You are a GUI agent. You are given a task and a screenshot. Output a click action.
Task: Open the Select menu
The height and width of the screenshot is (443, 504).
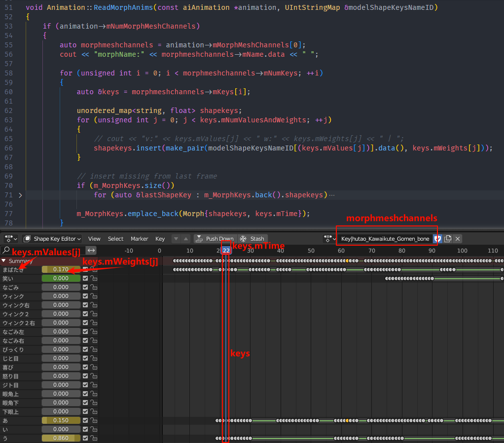click(115, 239)
